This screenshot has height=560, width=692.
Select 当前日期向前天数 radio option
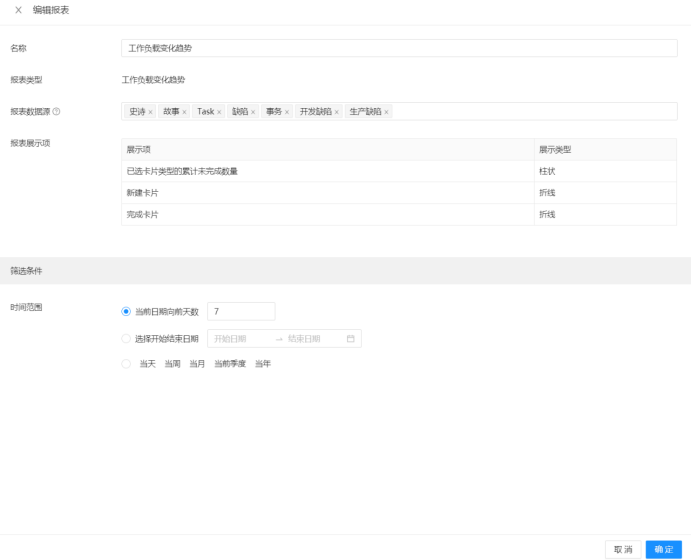[126, 312]
